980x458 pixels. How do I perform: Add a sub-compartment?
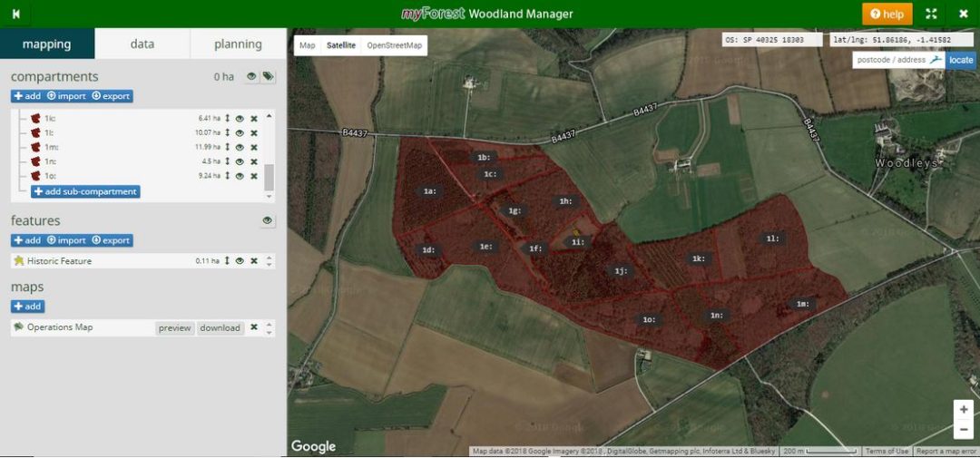(85, 192)
